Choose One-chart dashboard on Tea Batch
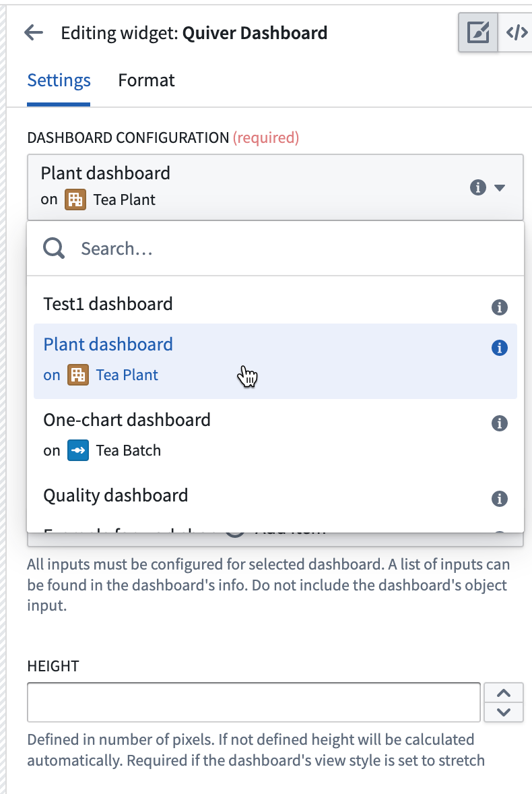This screenshot has width=532, height=794. pyautogui.click(x=275, y=435)
